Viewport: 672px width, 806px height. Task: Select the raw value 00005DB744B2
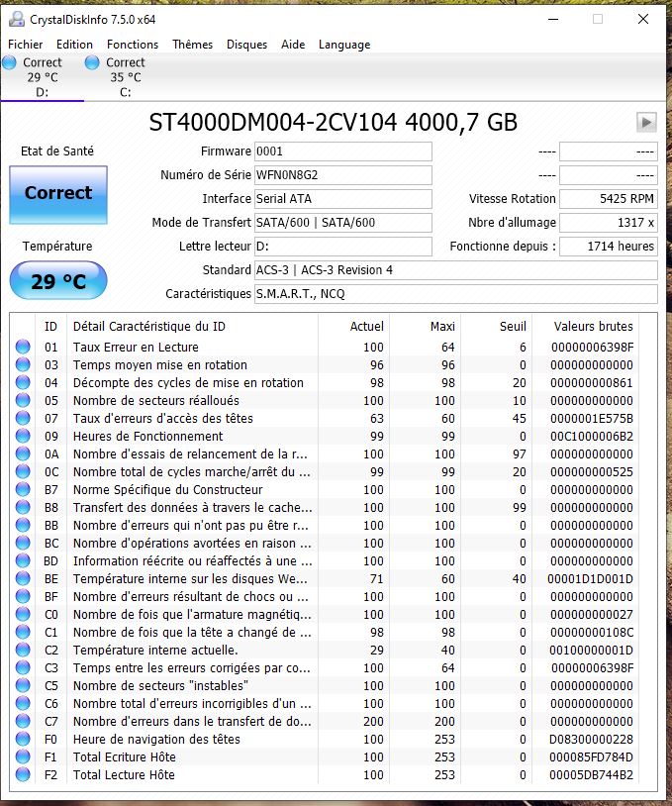pyautogui.click(x=591, y=775)
